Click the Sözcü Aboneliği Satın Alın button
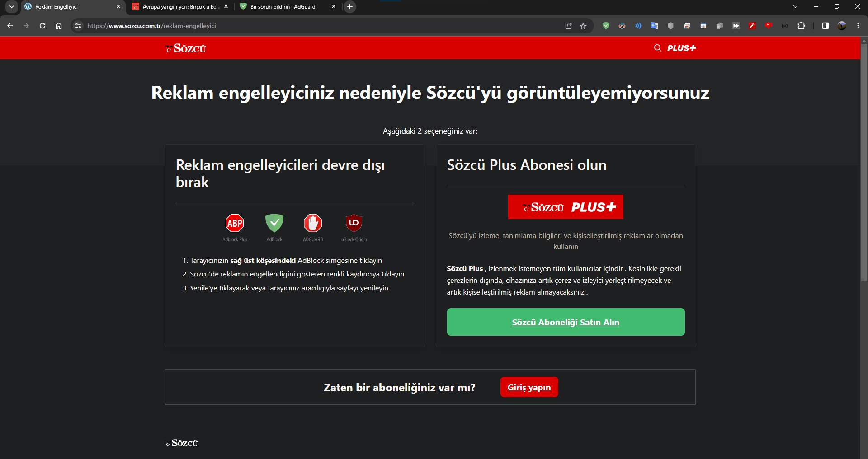868x459 pixels. tap(565, 322)
